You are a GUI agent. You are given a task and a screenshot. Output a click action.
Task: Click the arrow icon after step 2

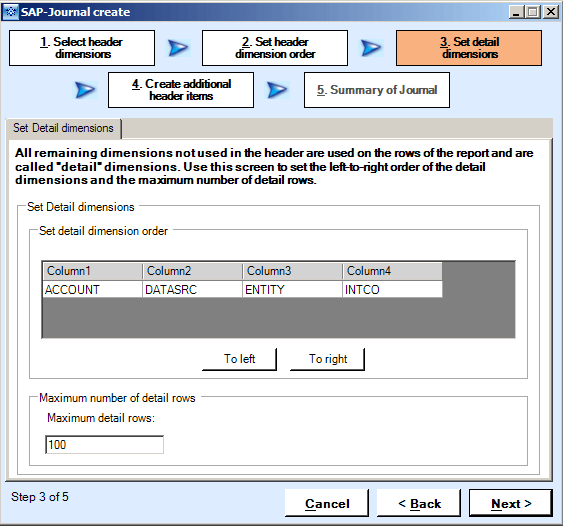tap(371, 48)
